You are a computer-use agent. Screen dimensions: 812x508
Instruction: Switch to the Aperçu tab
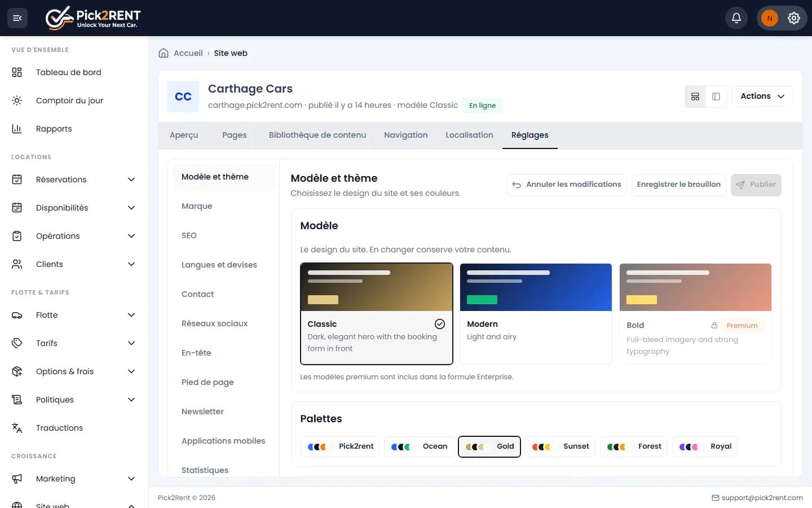click(x=184, y=135)
